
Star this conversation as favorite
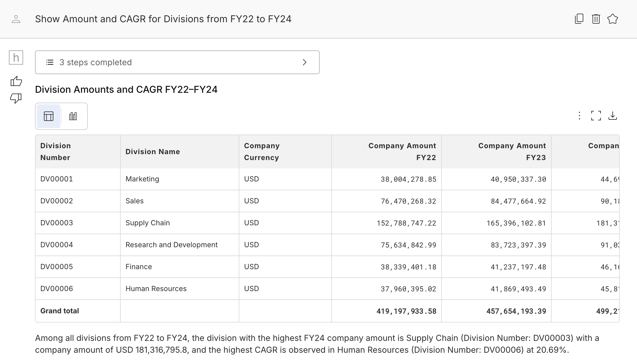click(613, 19)
